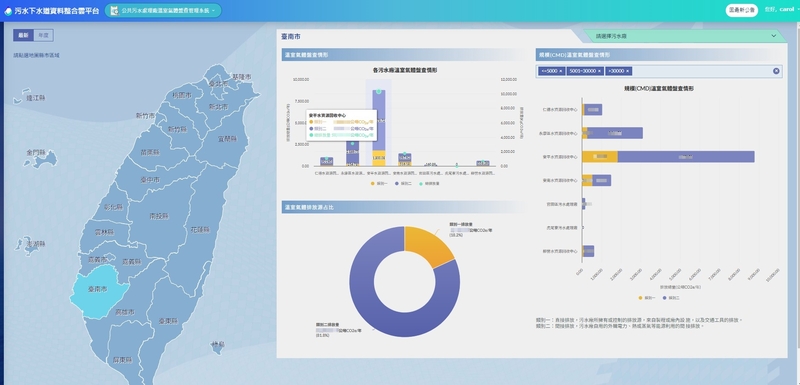Toggle 類別二 series in CMD chart legend
The height and width of the screenshot is (385, 800).
tap(671, 297)
